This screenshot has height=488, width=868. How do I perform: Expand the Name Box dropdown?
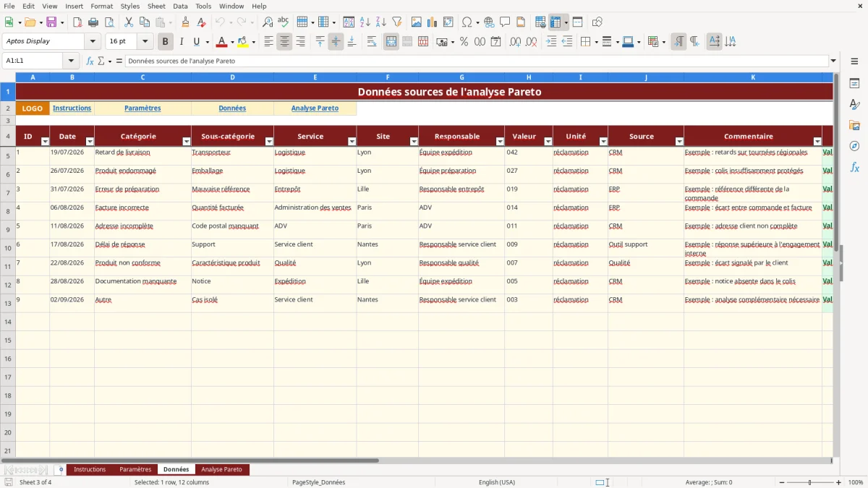click(71, 61)
